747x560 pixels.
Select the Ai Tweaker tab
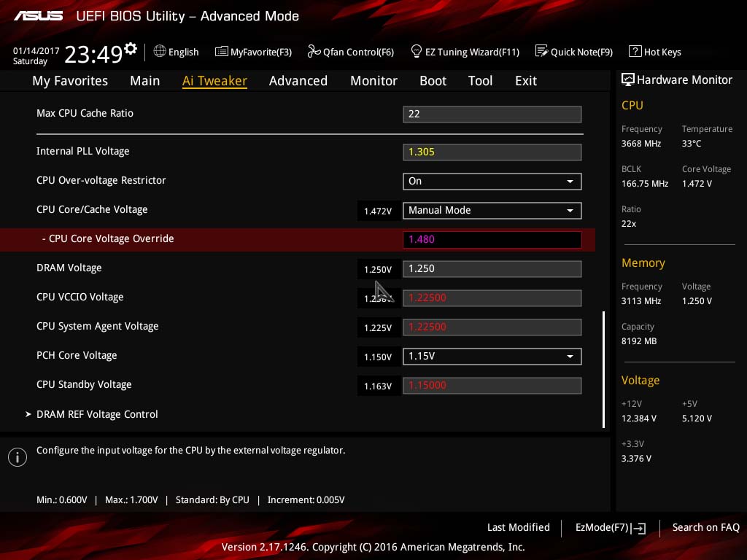click(x=214, y=81)
